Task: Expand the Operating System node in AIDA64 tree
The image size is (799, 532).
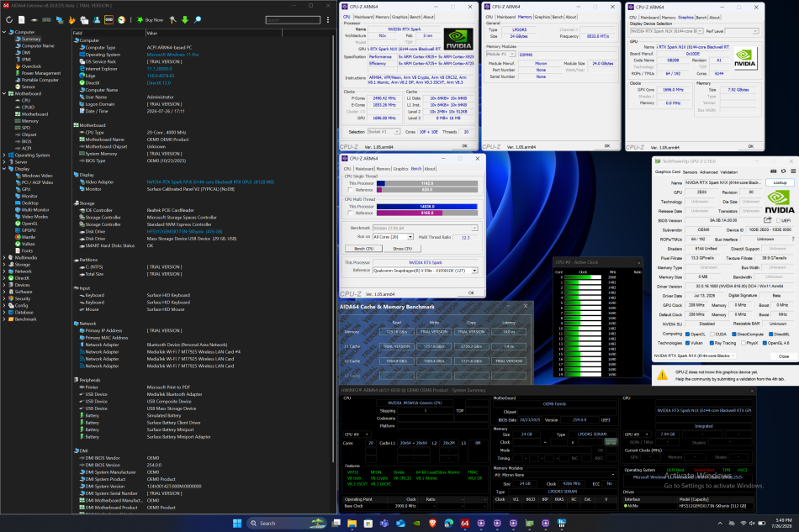Action: [4, 155]
